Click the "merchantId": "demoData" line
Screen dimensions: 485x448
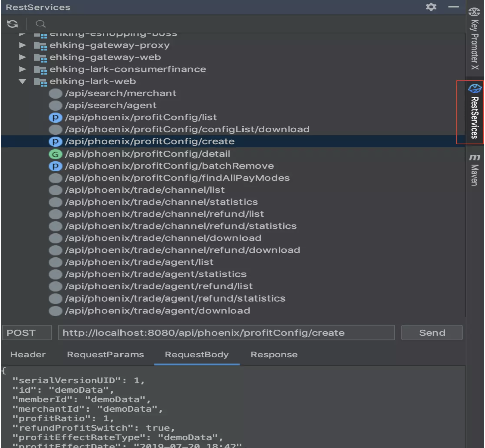tap(87, 409)
